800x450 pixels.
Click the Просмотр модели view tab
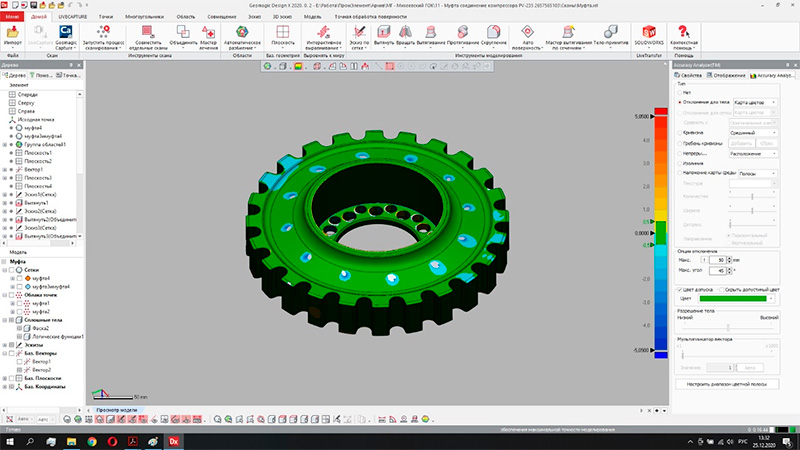(117, 410)
